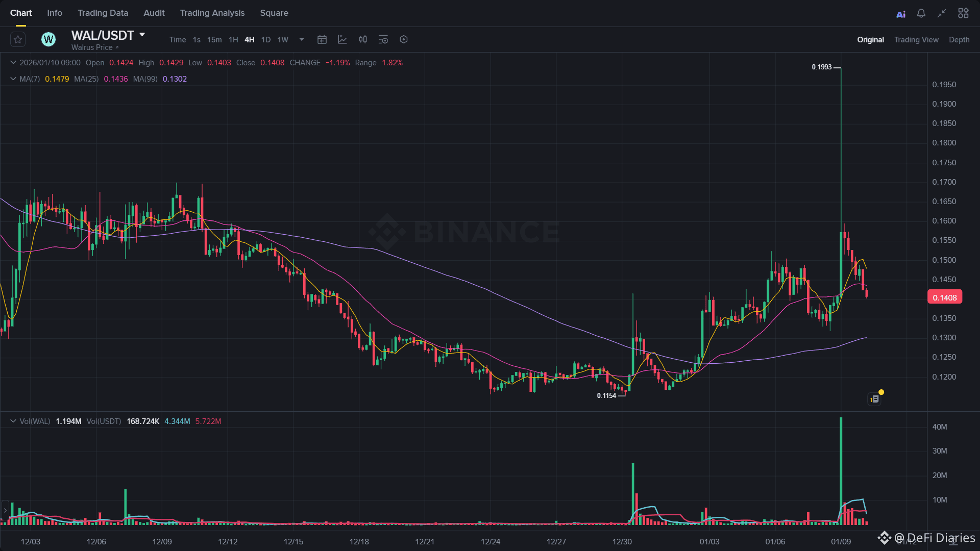Click the current price label 0.1408

click(x=944, y=297)
